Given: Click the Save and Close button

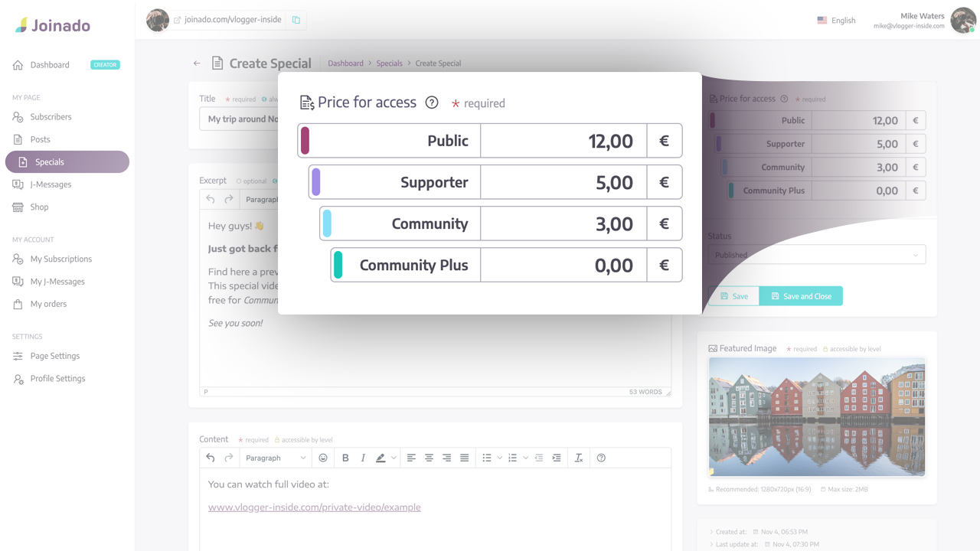Looking at the screenshot, I should (801, 295).
